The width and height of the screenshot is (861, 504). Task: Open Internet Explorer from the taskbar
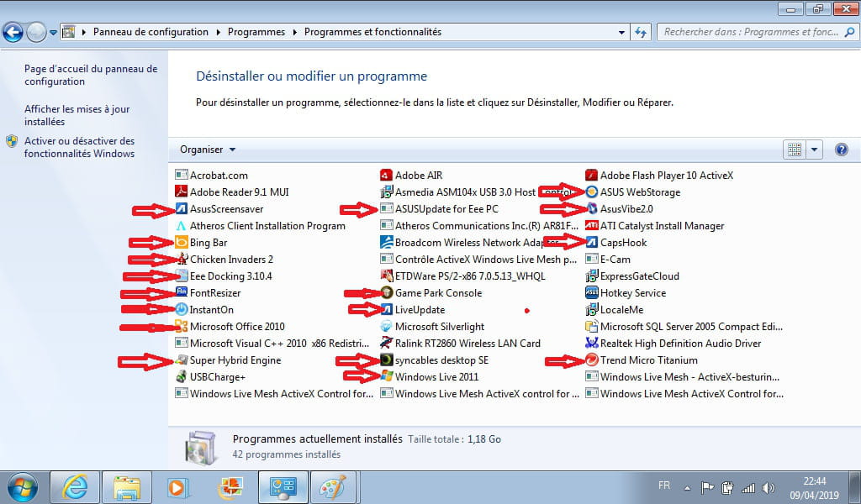coord(75,486)
